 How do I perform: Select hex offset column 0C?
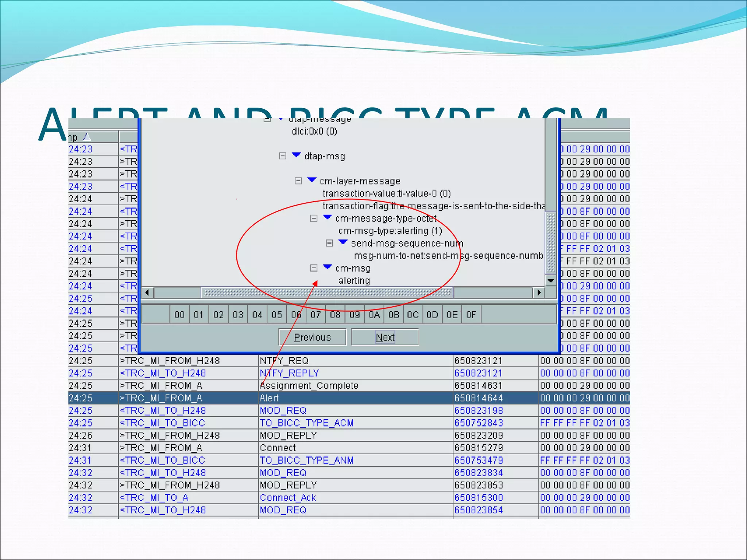(413, 315)
